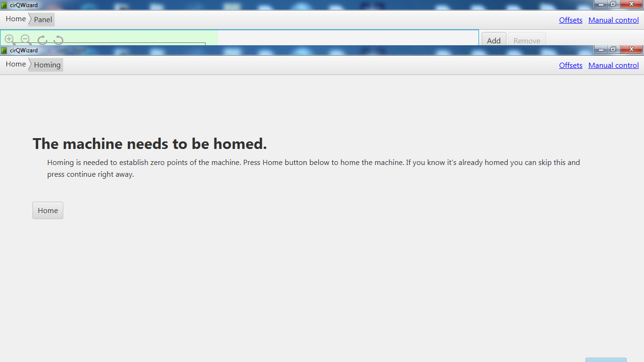Open Manual control link in Homing window
This screenshot has height=362, width=644.
pyautogui.click(x=613, y=66)
